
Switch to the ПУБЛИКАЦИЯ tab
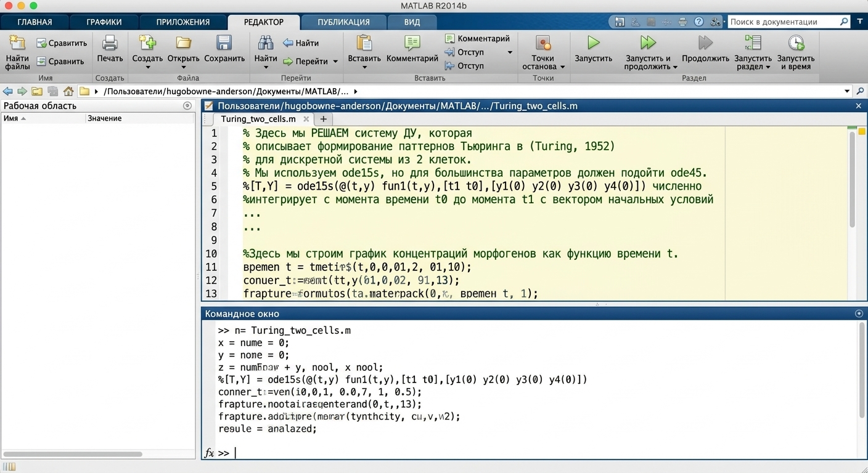pos(343,22)
